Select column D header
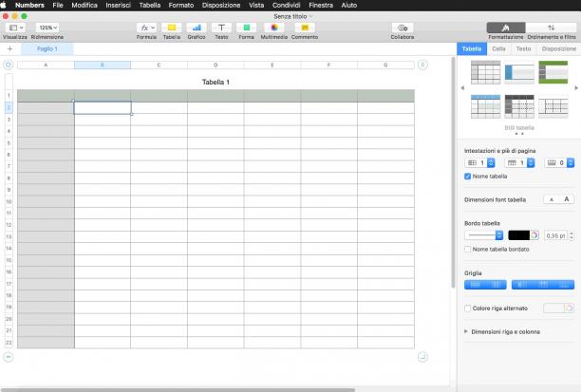 (x=216, y=65)
